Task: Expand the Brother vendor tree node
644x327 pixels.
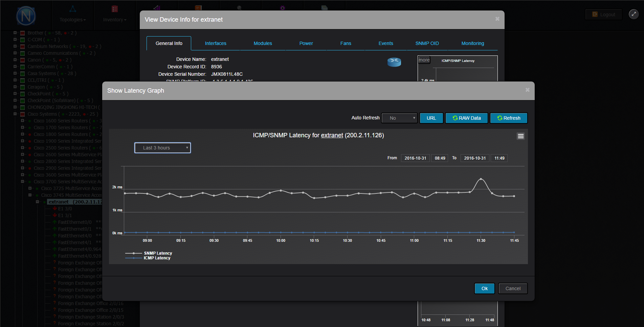Action: coord(15,33)
